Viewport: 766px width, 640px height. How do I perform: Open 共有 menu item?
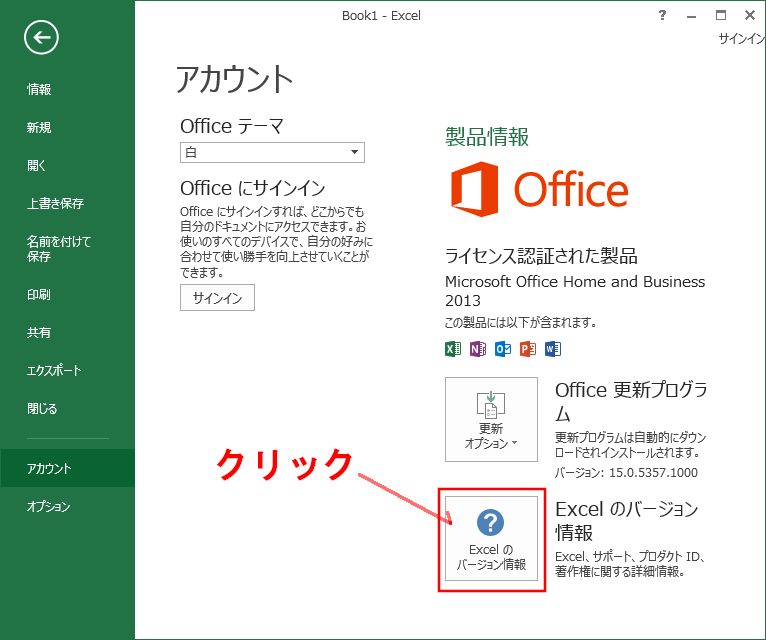pos(39,333)
